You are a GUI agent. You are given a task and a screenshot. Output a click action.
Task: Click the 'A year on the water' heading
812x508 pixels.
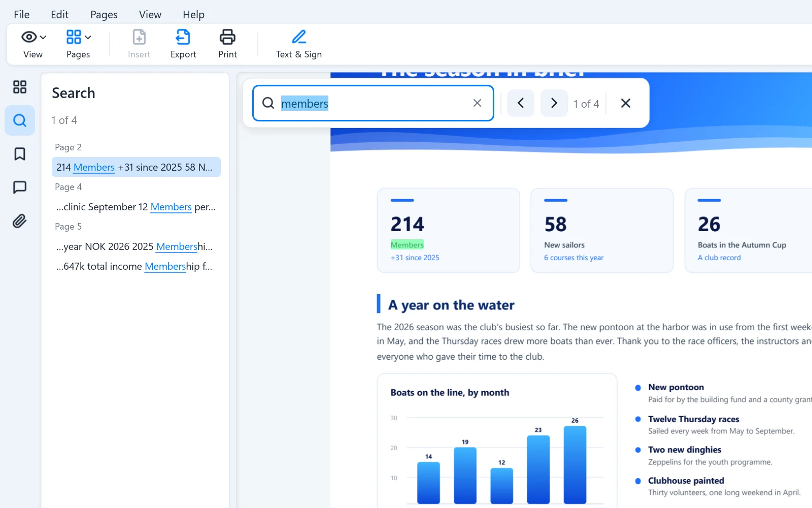point(451,305)
